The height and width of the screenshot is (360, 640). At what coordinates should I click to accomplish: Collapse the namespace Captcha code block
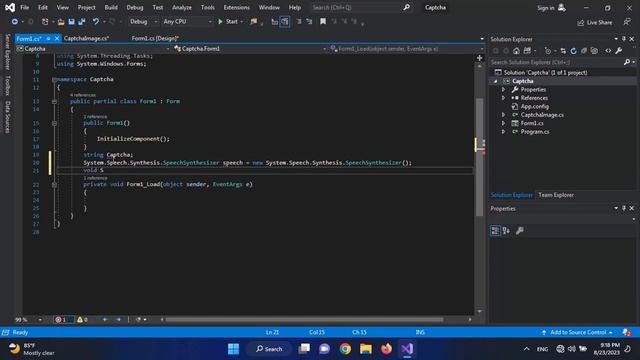pos(54,80)
